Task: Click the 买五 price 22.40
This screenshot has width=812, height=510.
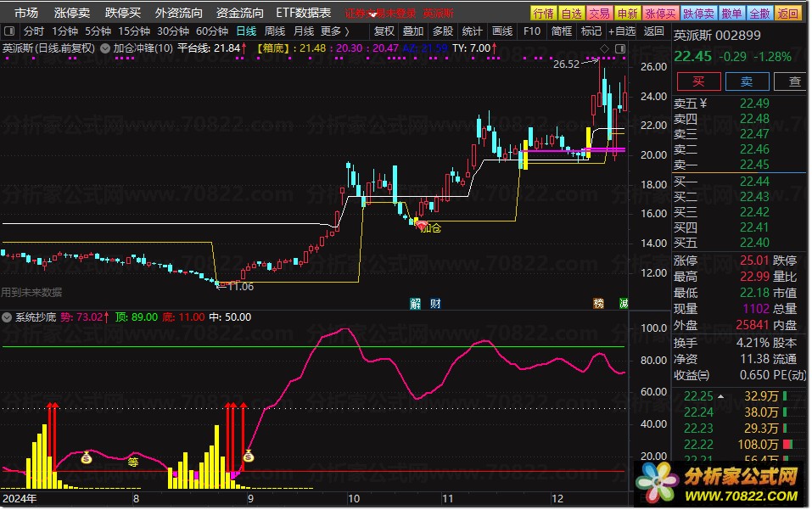Action: (x=754, y=243)
